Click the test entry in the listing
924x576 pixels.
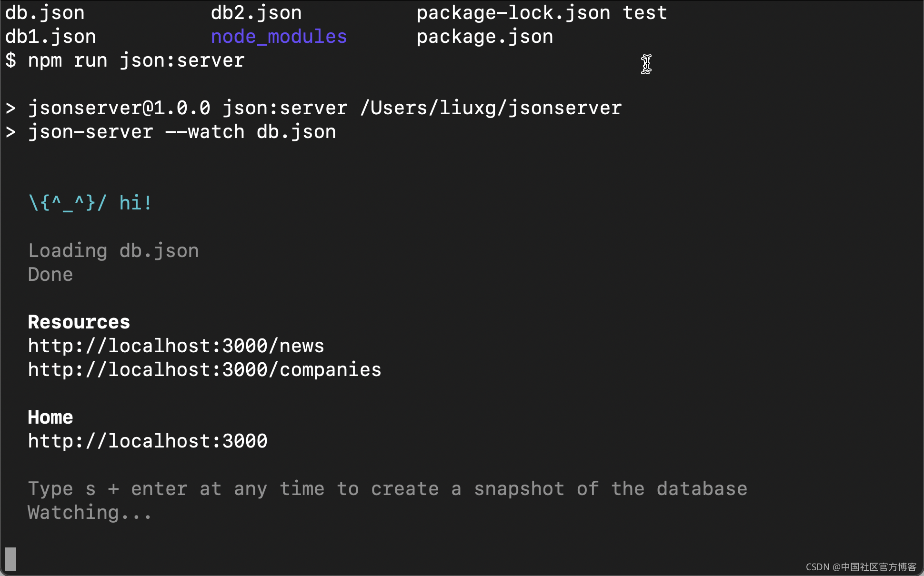point(645,13)
